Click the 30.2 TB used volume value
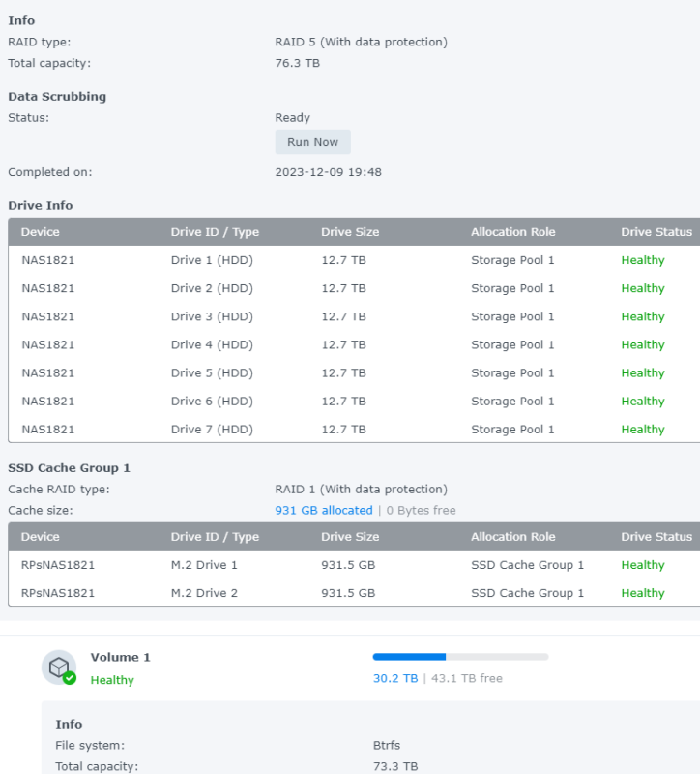The height and width of the screenshot is (774, 700). pyautogui.click(x=395, y=679)
